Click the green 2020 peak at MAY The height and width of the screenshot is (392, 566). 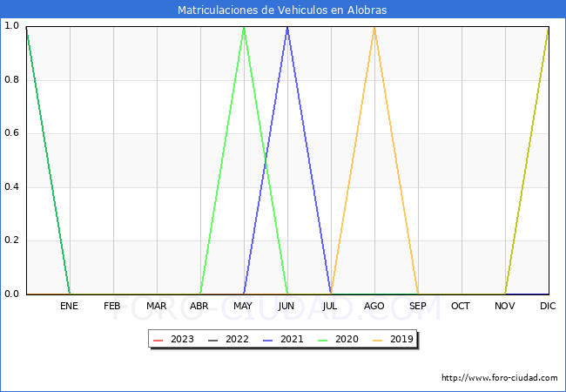[x=244, y=28]
